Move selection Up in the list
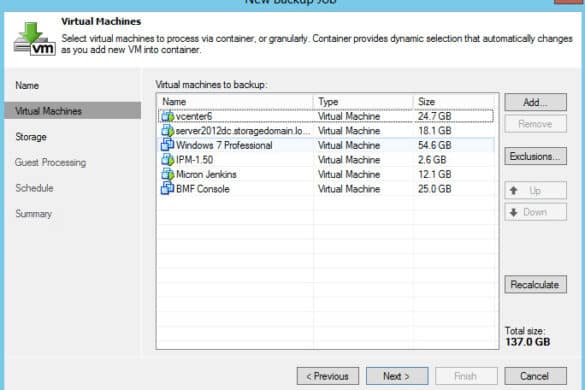 (535, 191)
